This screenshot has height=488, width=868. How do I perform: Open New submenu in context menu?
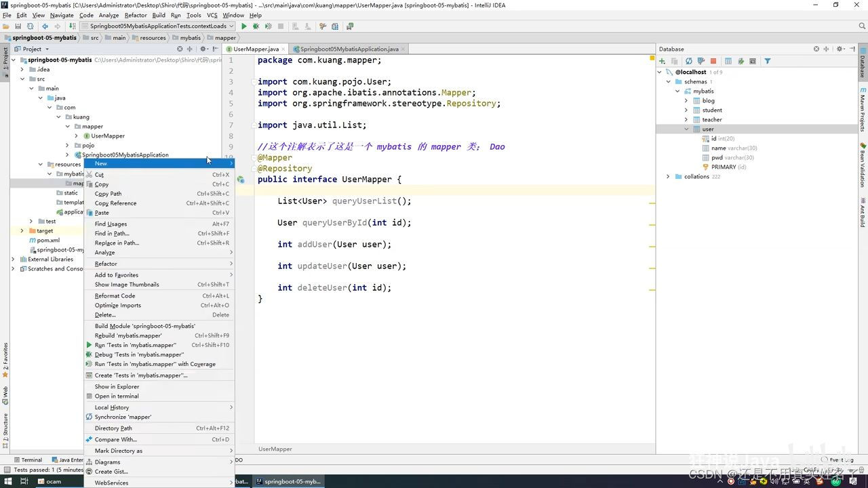159,163
